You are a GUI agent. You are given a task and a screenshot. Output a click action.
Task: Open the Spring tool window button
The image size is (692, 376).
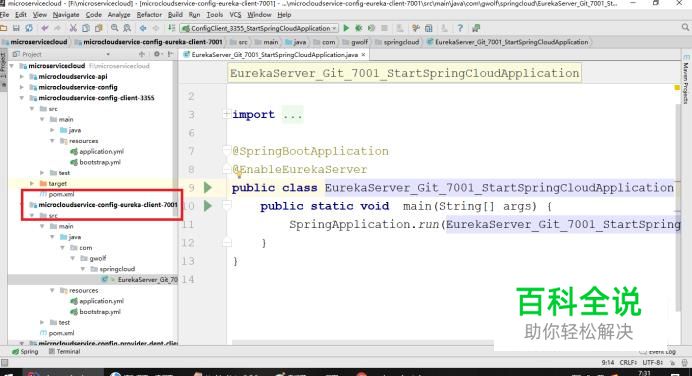(x=25, y=352)
